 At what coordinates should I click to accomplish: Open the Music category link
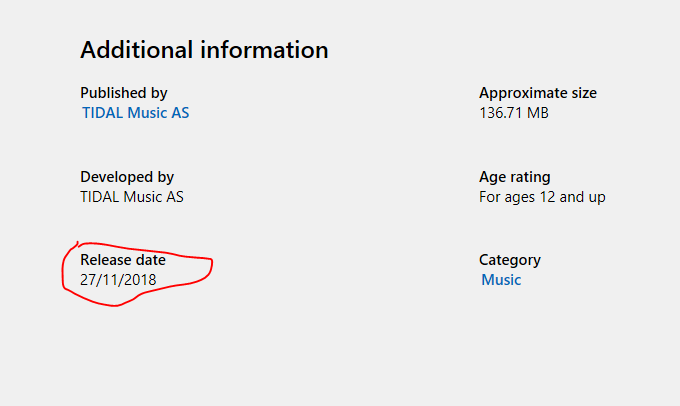(501, 280)
